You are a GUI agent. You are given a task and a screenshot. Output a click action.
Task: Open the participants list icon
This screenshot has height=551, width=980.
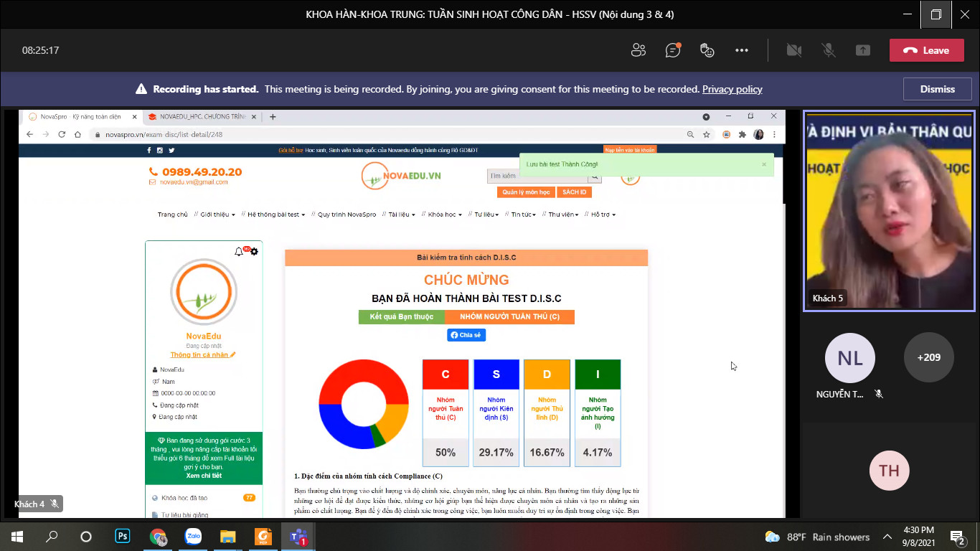(638, 50)
